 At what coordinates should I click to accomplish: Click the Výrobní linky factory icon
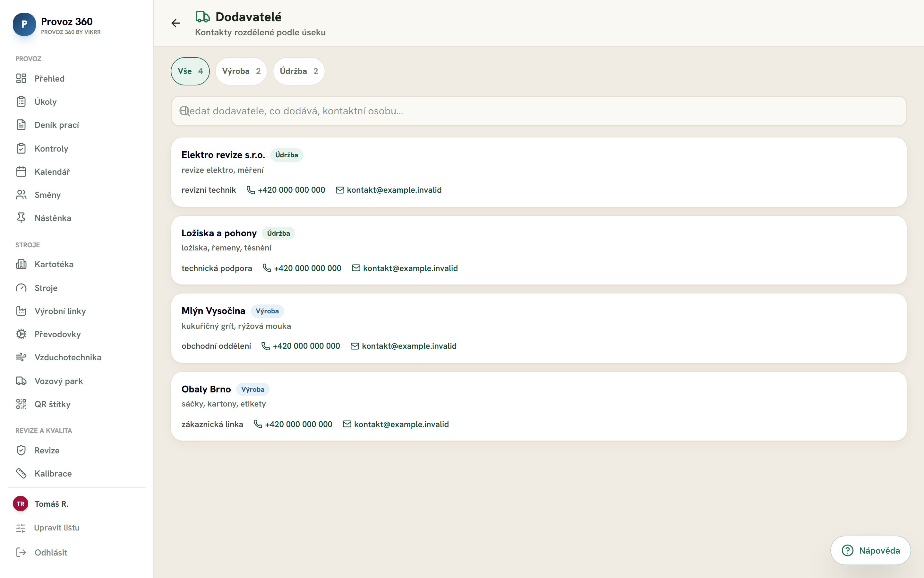[x=21, y=311]
